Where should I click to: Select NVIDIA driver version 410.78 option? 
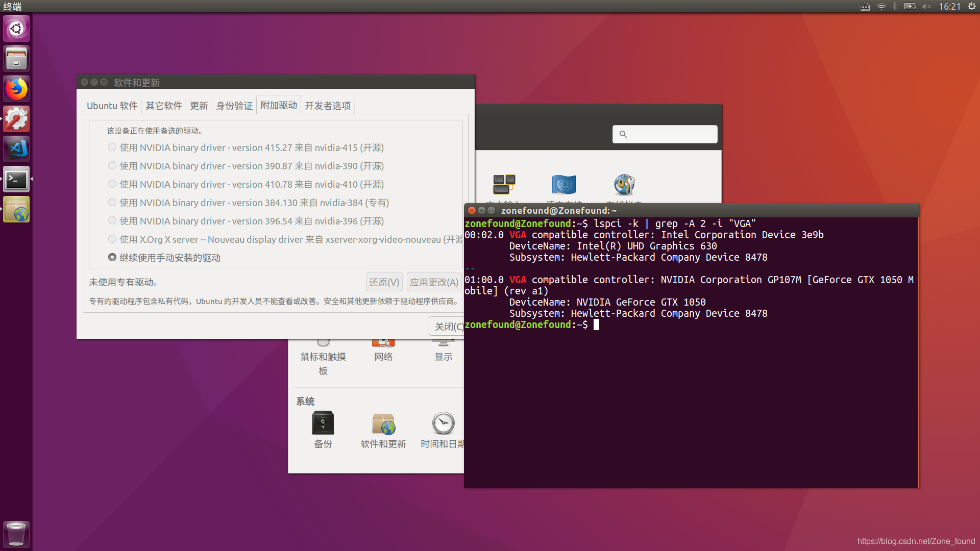[x=246, y=184]
